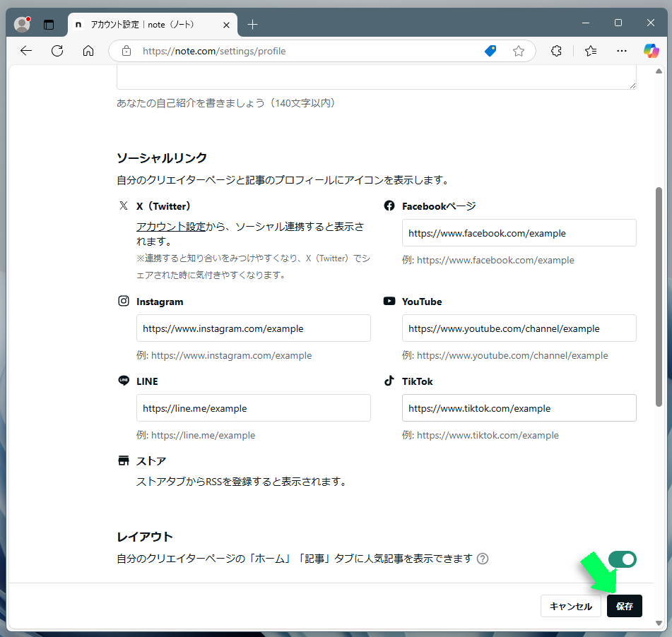
Task: Click the self-introduction text area
Action: [x=377, y=77]
